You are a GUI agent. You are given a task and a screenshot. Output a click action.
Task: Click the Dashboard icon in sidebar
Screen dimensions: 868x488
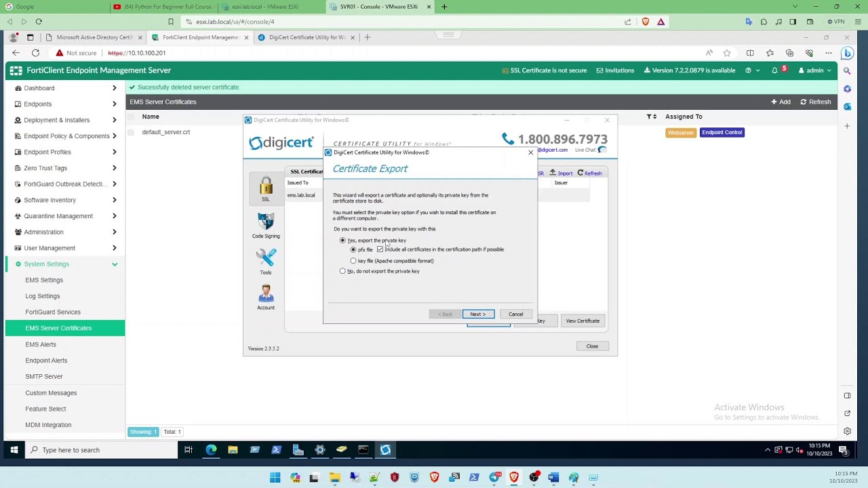[x=18, y=88]
